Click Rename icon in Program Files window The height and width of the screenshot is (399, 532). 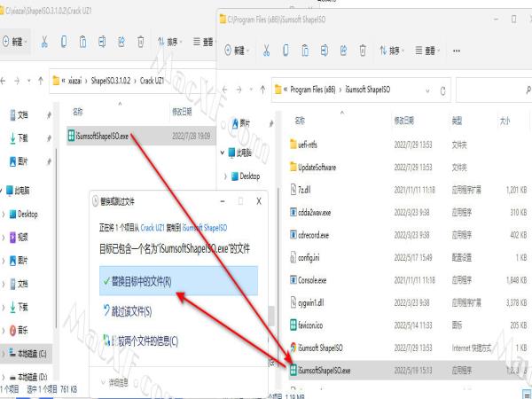(324, 51)
